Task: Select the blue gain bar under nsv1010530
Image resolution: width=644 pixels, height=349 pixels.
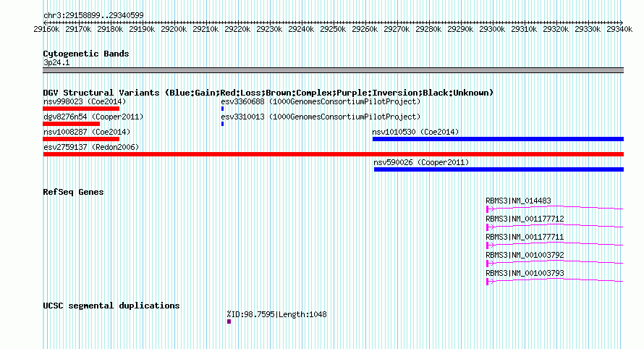Action: tap(499, 139)
